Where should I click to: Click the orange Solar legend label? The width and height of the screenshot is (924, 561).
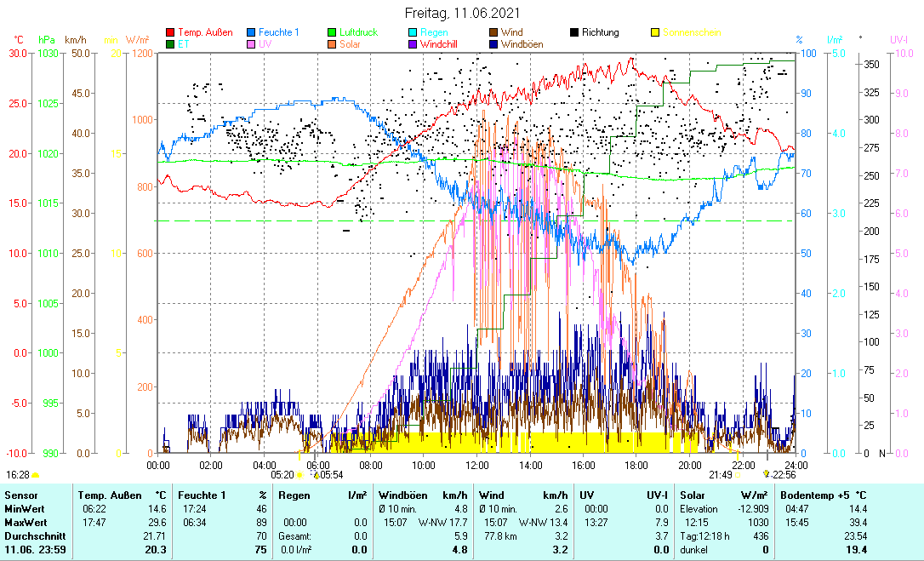click(x=349, y=44)
